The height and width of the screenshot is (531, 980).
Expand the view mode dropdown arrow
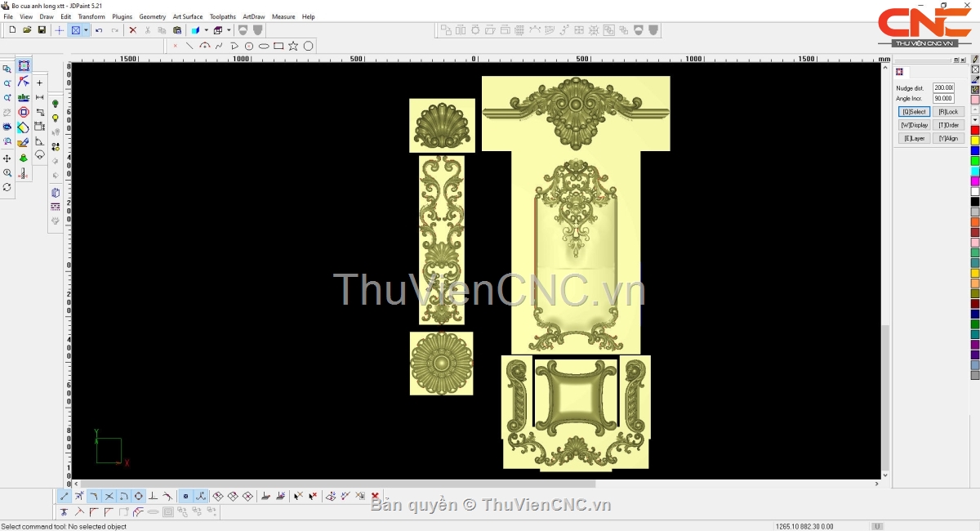(x=86, y=30)
